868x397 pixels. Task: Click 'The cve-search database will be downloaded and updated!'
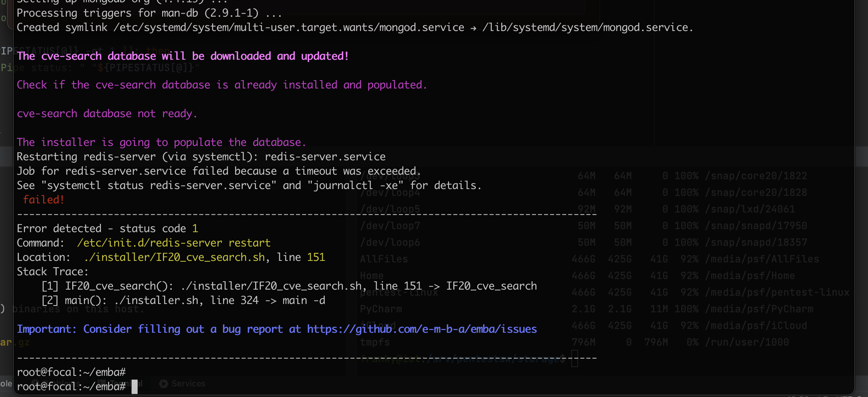point(183,56)
